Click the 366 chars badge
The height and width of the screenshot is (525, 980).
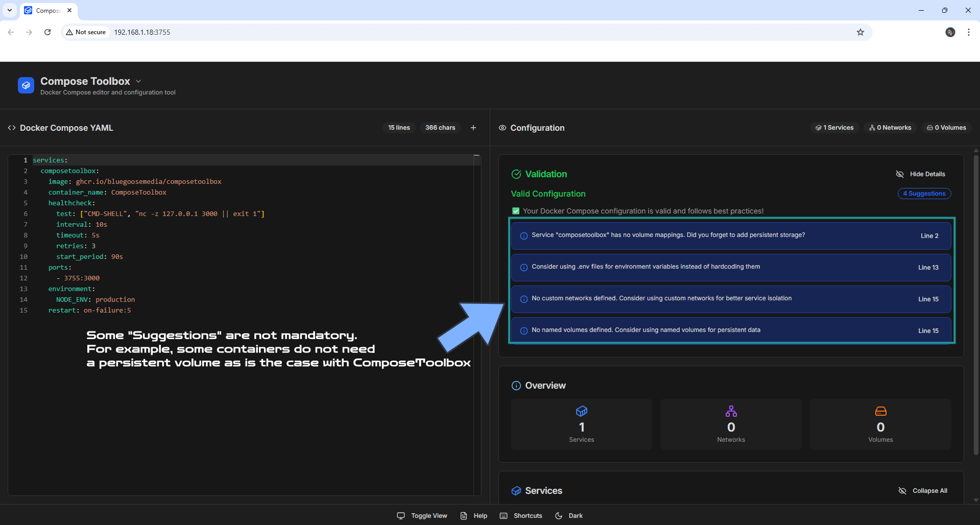pyautogui.click(x=440, y=128)
